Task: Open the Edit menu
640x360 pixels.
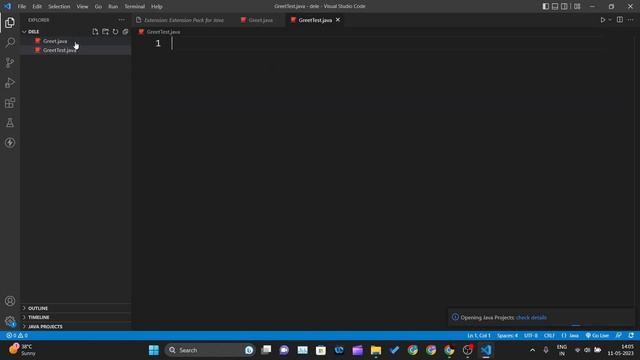Action: click(x=37, y=6)
